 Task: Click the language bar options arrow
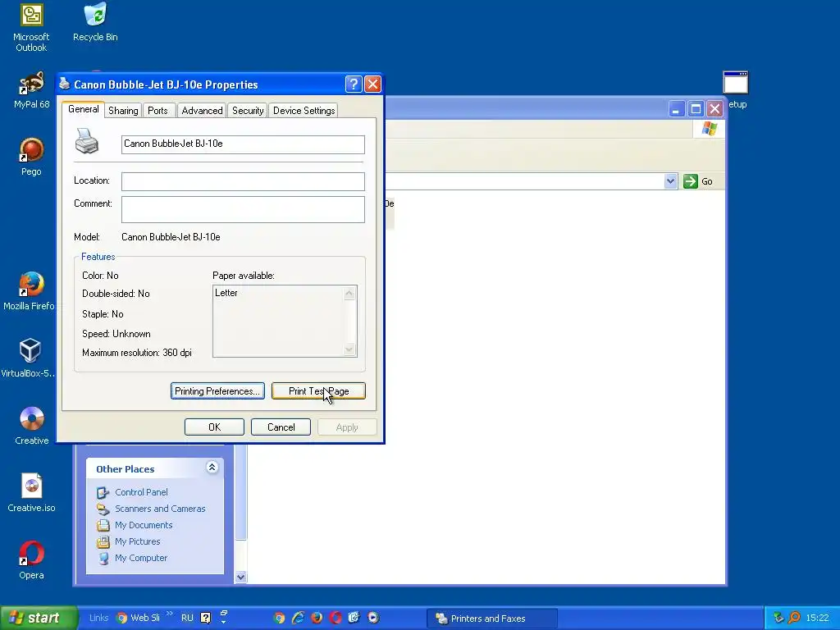(224, 623)
